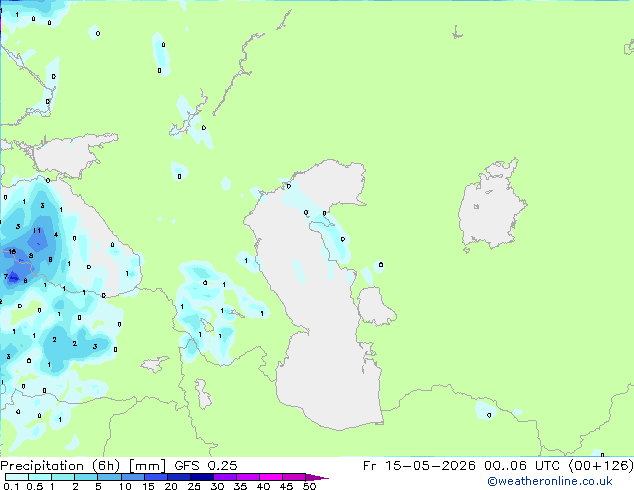Click the legend scale label '20'
Viewport: 634px width, 490px height.
[171, 486]
